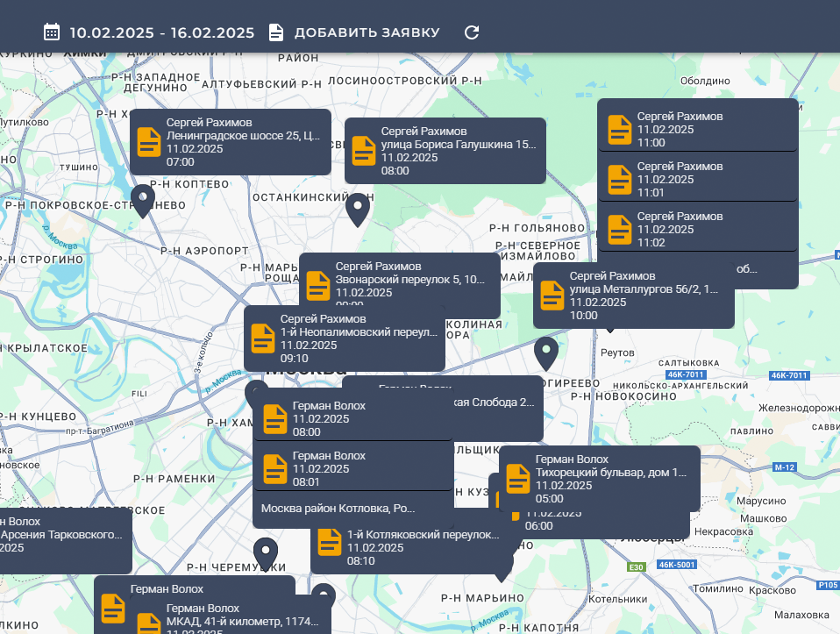
Task: Click 1-й Неопалимовский переулок order icon
Action: (263, 338)
